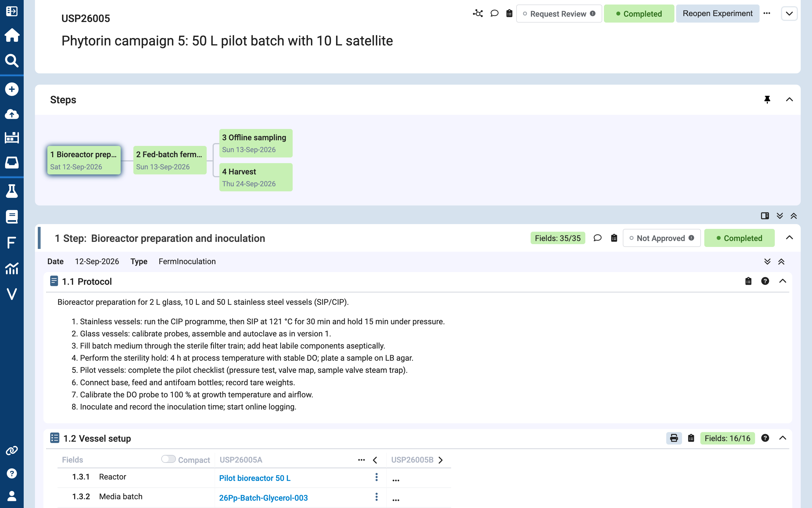
Task: Open the experiment relationship graph icon
Action: (x=478, y=14)
